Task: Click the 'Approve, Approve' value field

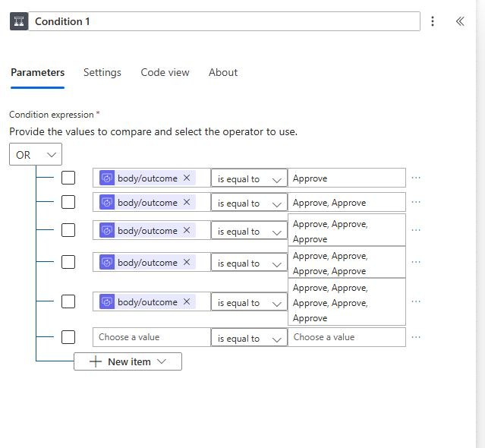Action: coord(347,202)
